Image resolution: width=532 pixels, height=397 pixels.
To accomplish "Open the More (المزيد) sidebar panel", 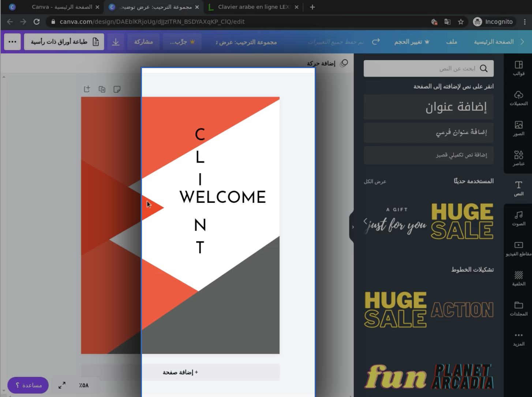I will click(x=518, y=339).
